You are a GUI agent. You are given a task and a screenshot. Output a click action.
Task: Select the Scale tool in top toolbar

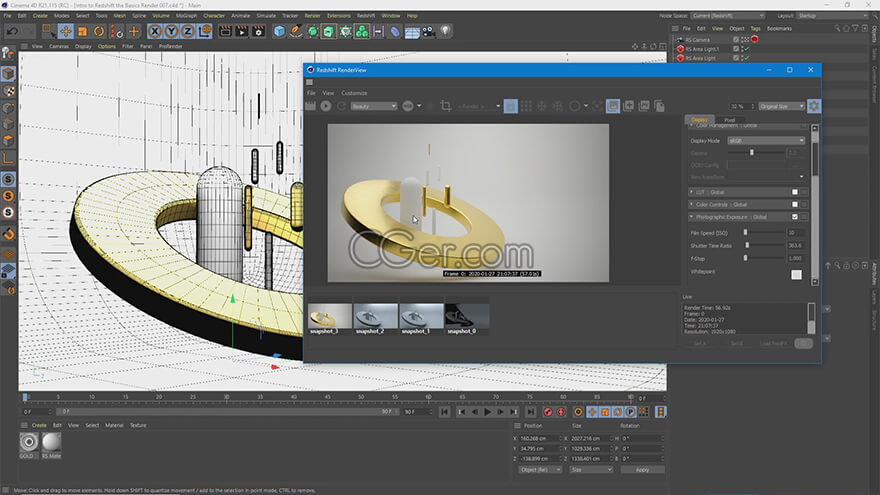pos(82,31)
